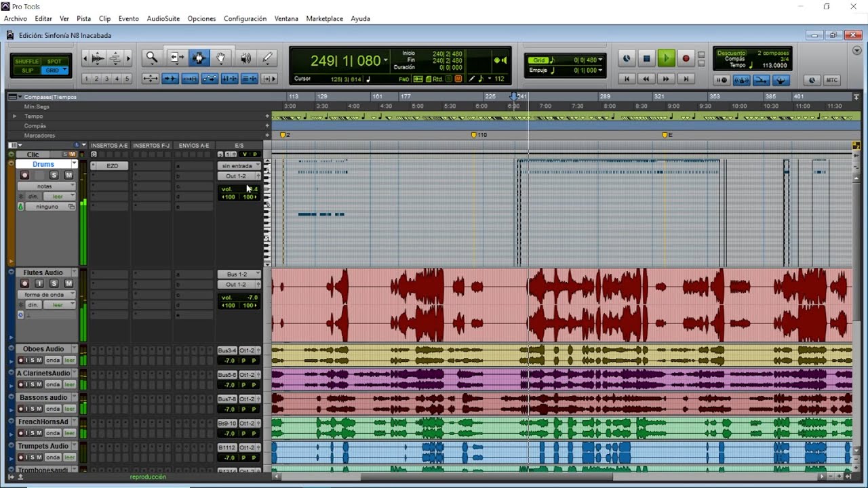The height and width of the screenshot is (488, 868).
Task: Open the Drums track name dropdown
Action: [74, 164]
